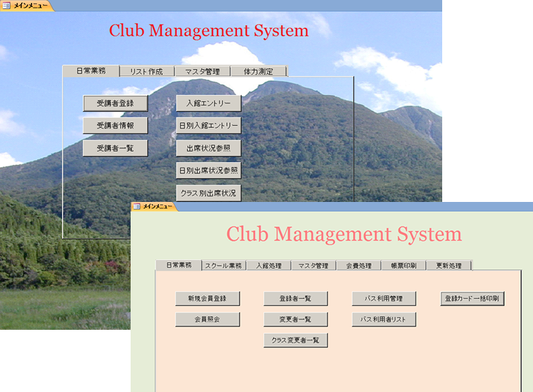The height and width of the screenshot is (392, 533).
Task: Click the クラス変更者一覧 button
Action: 295,340
